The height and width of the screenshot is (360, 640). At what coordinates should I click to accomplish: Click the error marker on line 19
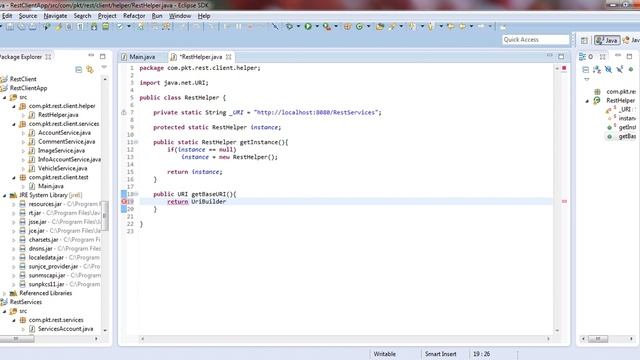click(124, 202)
